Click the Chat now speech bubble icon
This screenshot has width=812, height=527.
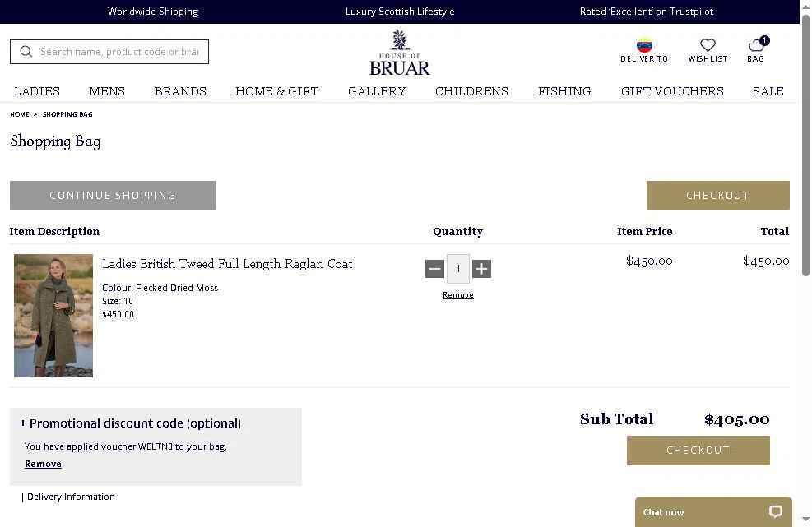pyautogui.click(x=775, y=512)
